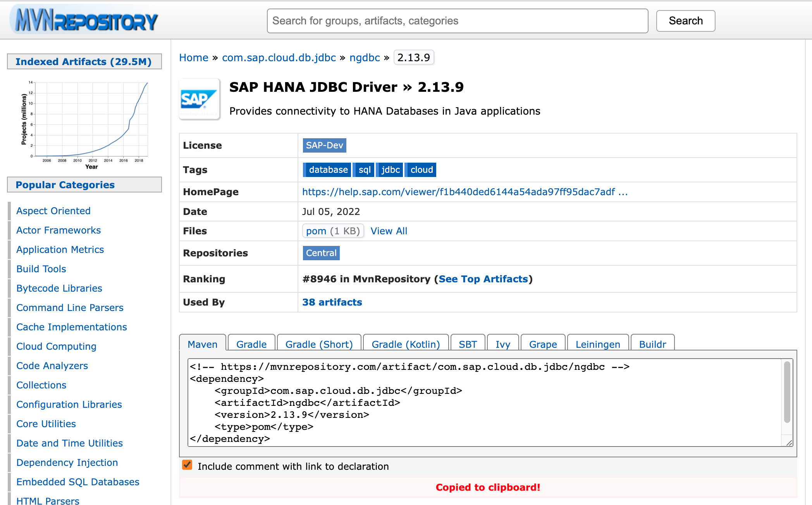Open the Central repository badge
The width and height of the screenshot is (812, 505).
point(321,253)
